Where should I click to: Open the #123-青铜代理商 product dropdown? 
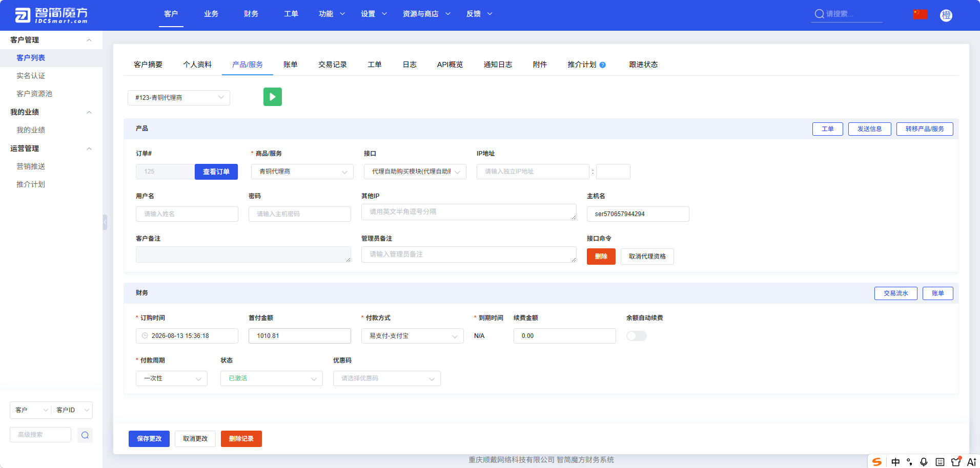pos(179,98)
